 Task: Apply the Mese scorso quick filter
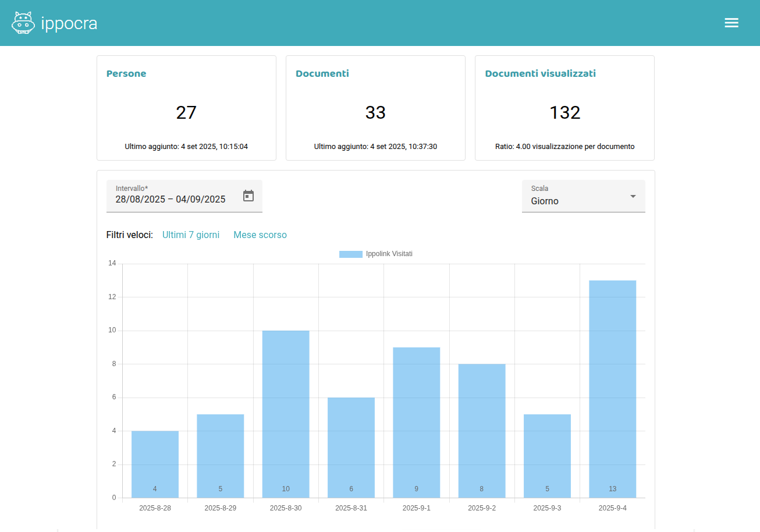[x=260, y=235]
